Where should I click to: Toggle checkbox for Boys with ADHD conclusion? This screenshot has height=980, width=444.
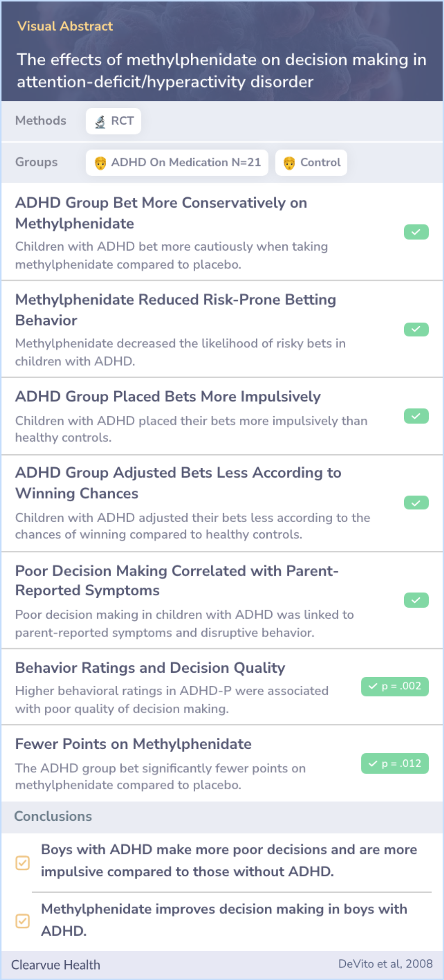click(23, 862)
